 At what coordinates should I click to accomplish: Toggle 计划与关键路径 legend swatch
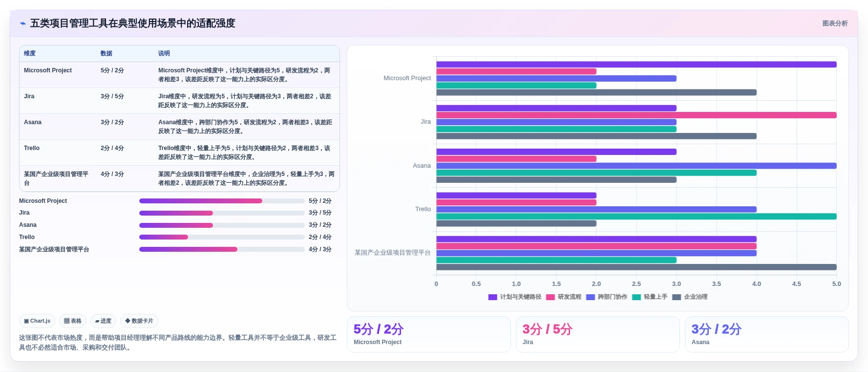point(492,297)
